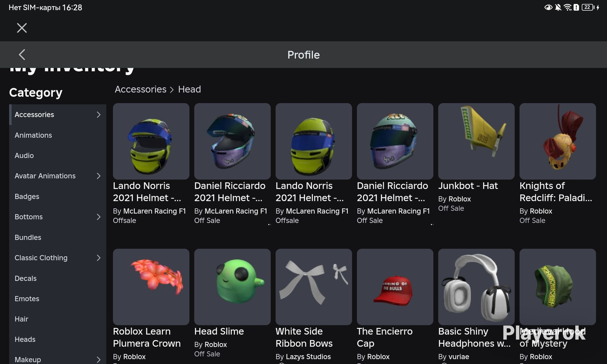Click Off Sale under Junkbot - Hat
Viewport: 607px width, 364px height.
click(451, 209)
